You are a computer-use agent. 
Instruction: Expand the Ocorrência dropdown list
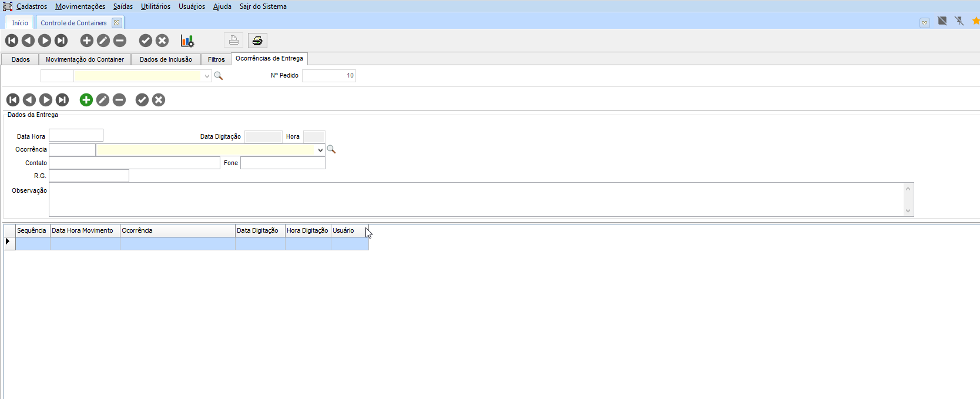(x=320, y=150)
